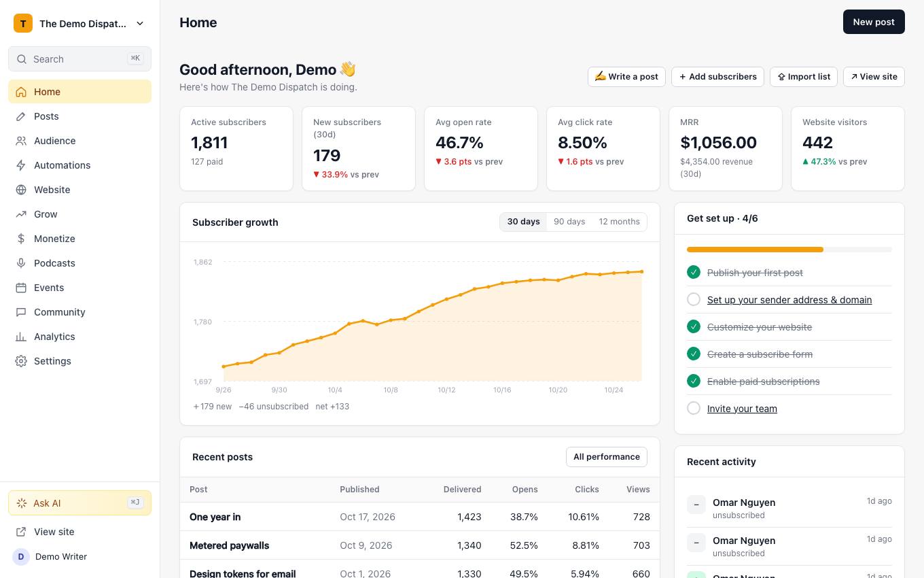Image resolution: width=924 pixels, height=578 pixels.
Task: Switch chart to 90 days
Action: coord(569,222)
